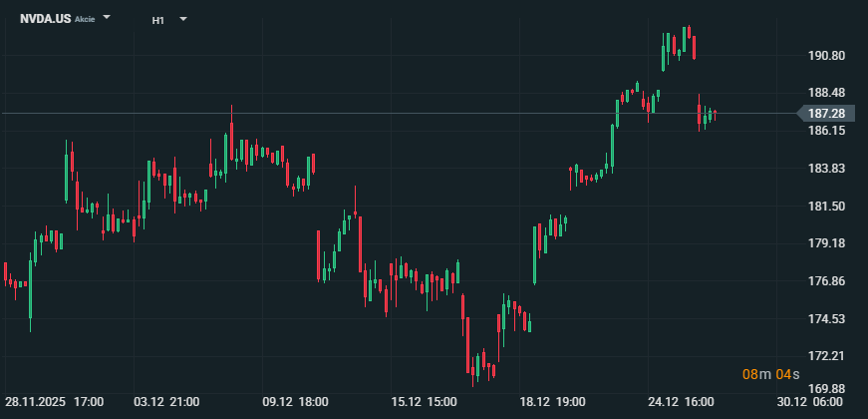
Task: Click the 24.12 16:00 time label
Action: coord(681,402)
